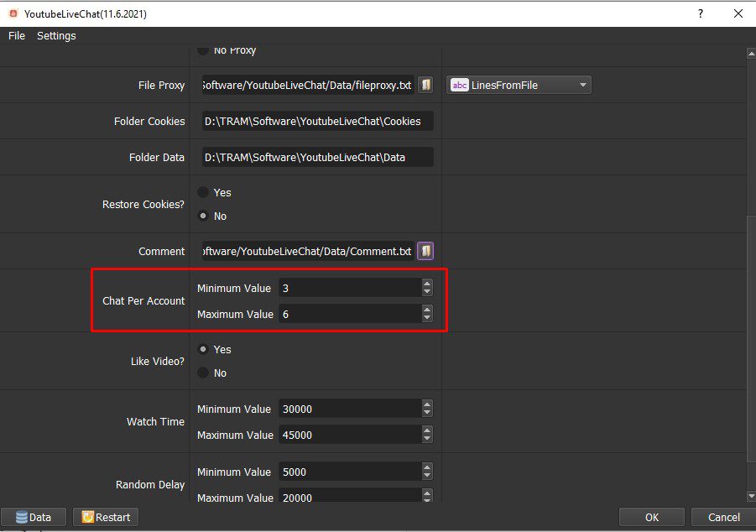Open the Data database panel
The width and height of the screenshot is (756, 532).
[x=34, y=517]
